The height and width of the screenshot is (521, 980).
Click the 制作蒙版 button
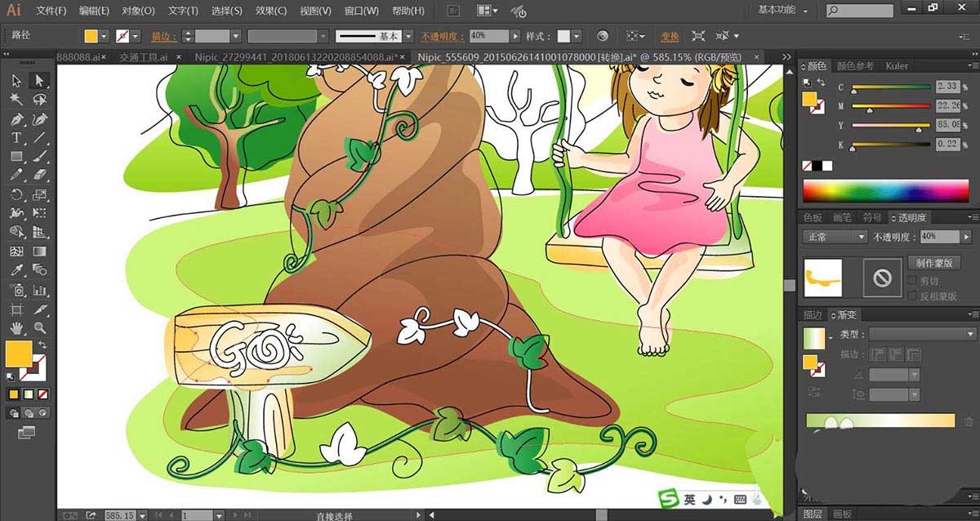(935, 263)
